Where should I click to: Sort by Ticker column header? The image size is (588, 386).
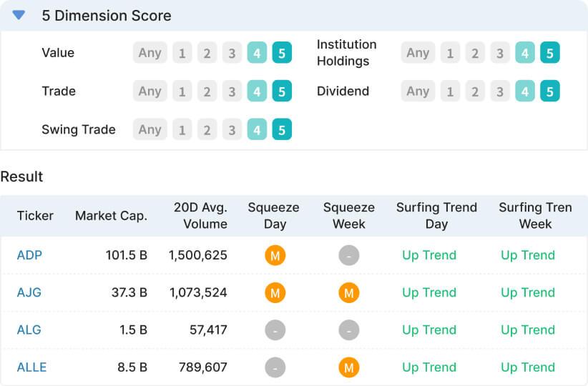[x=35, y=216]
